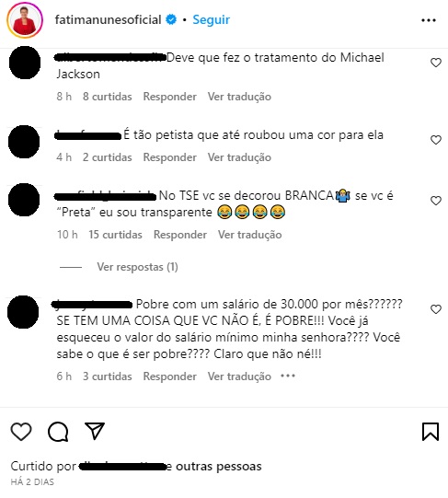Screen dimensions: 448x498
Task: Open more options on the salary comment
Action: pos(288,376)
